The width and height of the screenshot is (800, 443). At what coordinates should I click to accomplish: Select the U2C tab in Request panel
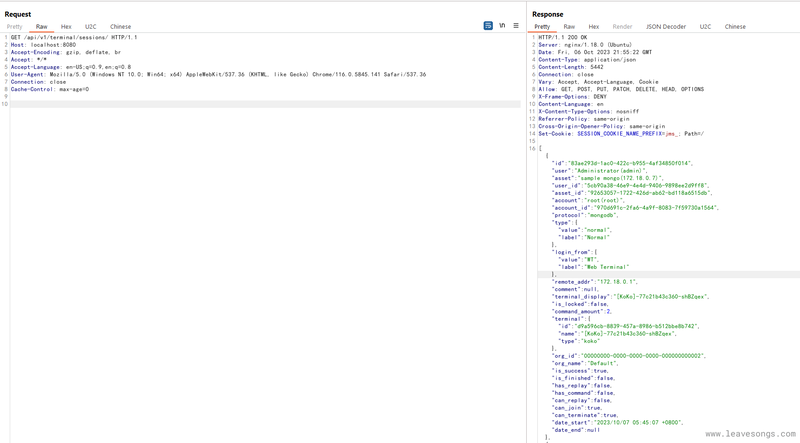tap(91, 27)
